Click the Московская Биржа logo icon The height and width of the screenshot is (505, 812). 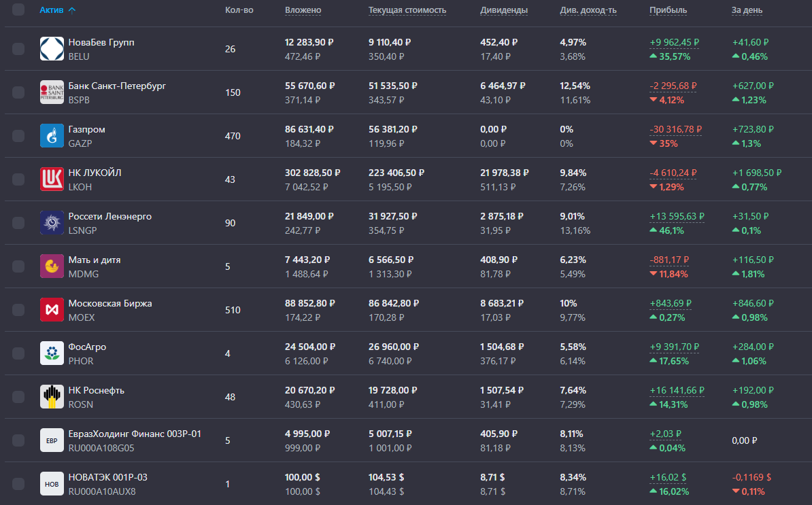52,309
